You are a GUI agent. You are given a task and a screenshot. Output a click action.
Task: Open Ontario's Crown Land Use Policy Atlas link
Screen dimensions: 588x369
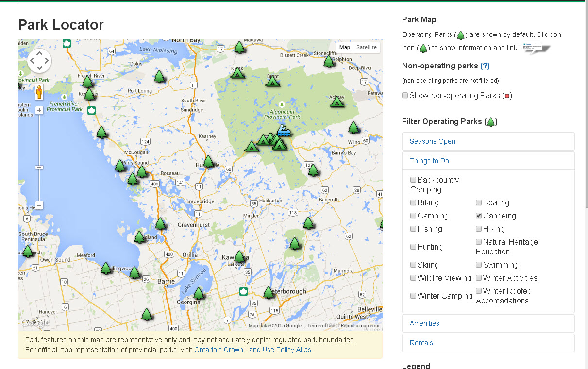[253, 350]
